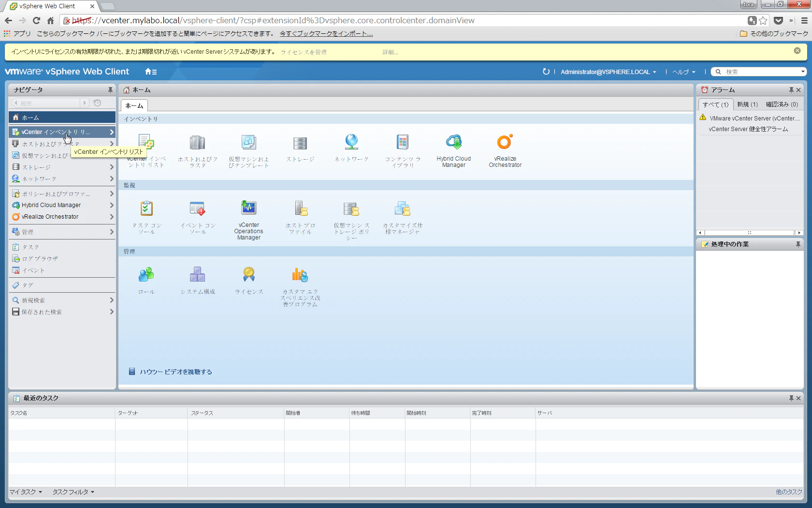Select Home in the navigator
812x508 pixels.
pos(62,118)
